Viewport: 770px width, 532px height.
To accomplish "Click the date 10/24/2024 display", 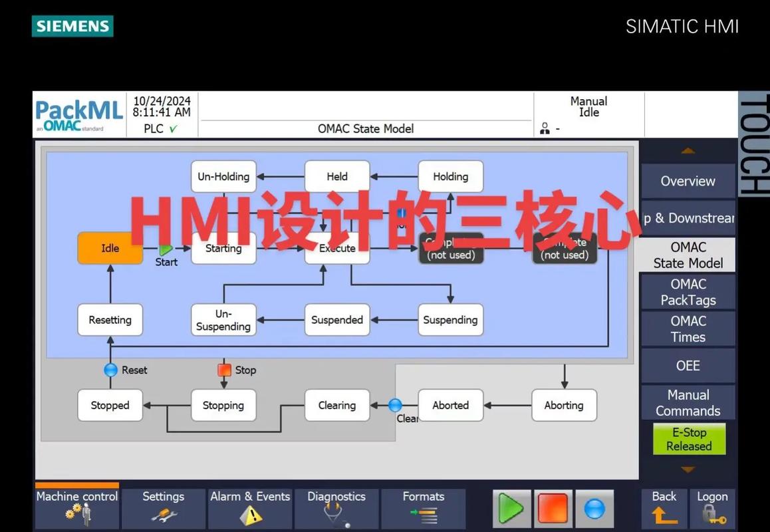I will (162, 100).
